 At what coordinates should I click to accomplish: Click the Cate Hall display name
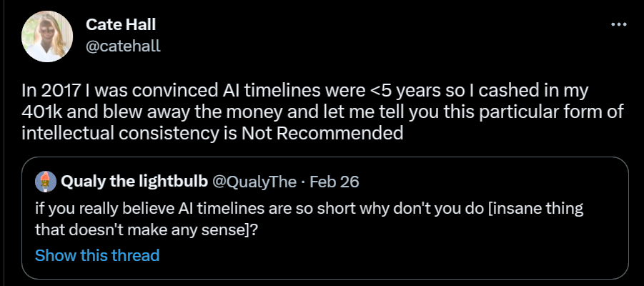(x=120, y=25)
